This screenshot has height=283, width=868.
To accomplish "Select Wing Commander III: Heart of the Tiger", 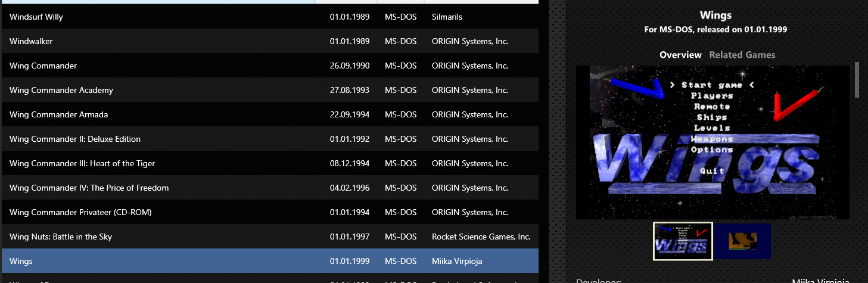I will point(270,163).
